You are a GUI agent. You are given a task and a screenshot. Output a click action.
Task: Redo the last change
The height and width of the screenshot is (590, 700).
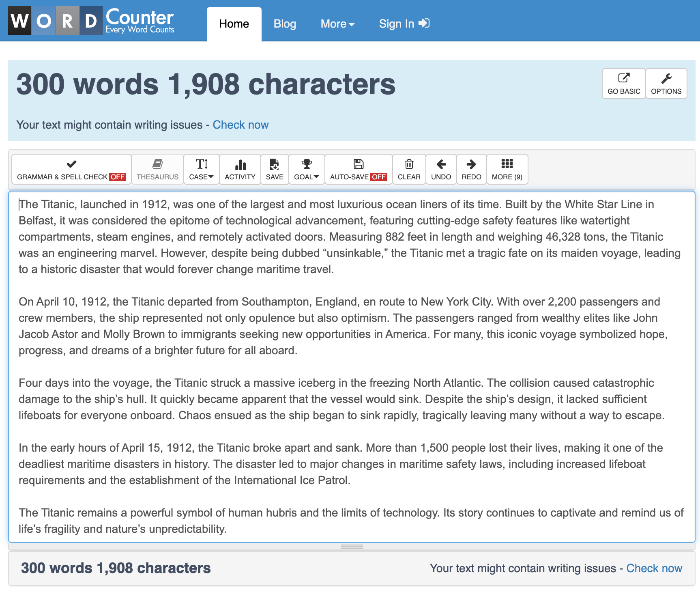click(471, 169)
